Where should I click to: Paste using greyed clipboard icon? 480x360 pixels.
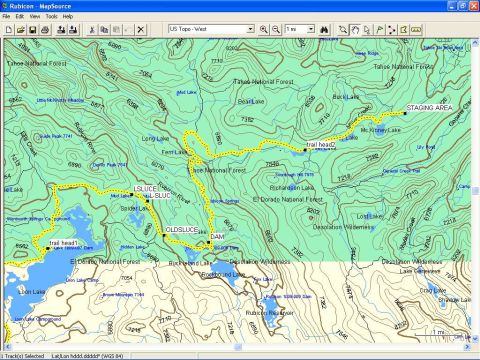pos(116,30)
